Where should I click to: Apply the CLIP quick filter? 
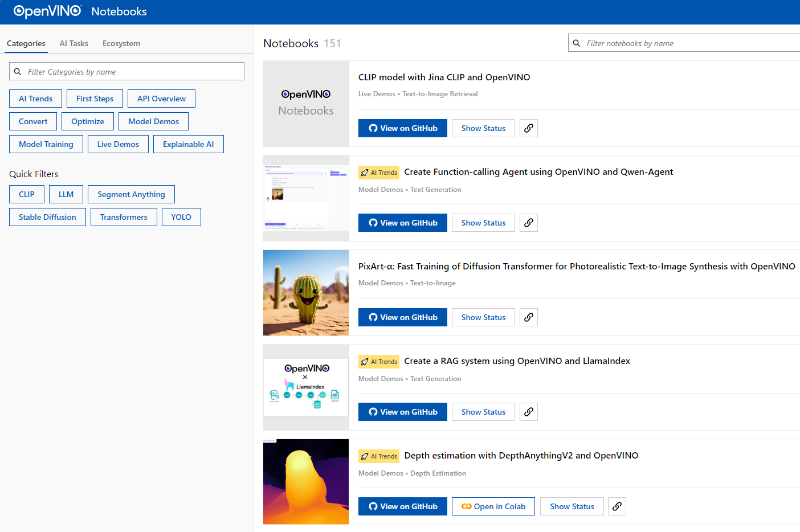[27, 194]
